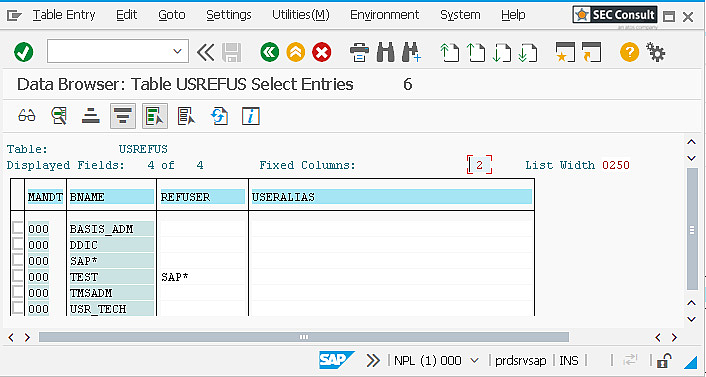Click the Generate Shortcut icon
706x377 pixels.
click(591, 52)
